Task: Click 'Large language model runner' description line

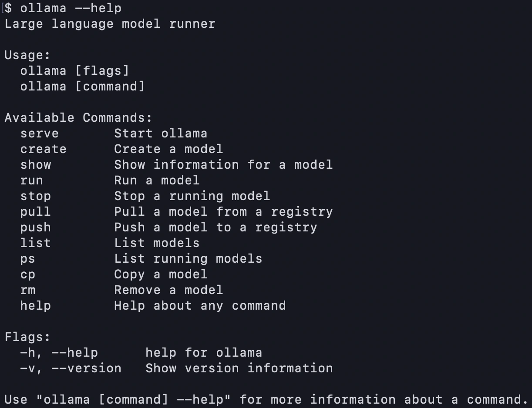Action: click(110, 24)
